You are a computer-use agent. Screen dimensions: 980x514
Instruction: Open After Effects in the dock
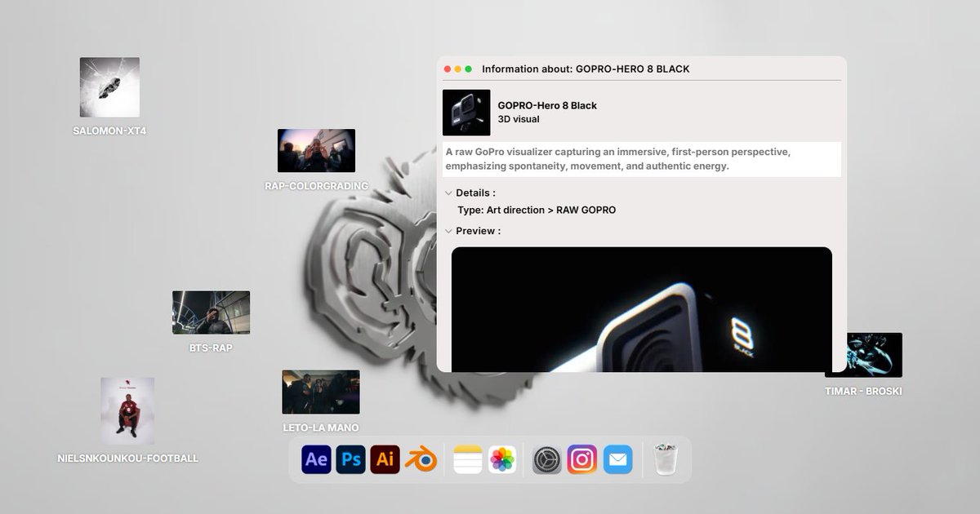point(316,459)
